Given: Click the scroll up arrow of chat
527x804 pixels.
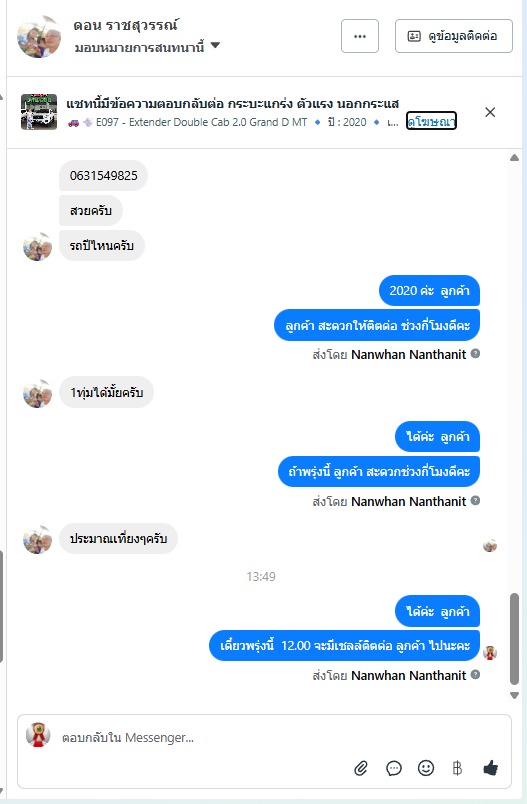Looking at the screenshot, I should pos(514,158).
